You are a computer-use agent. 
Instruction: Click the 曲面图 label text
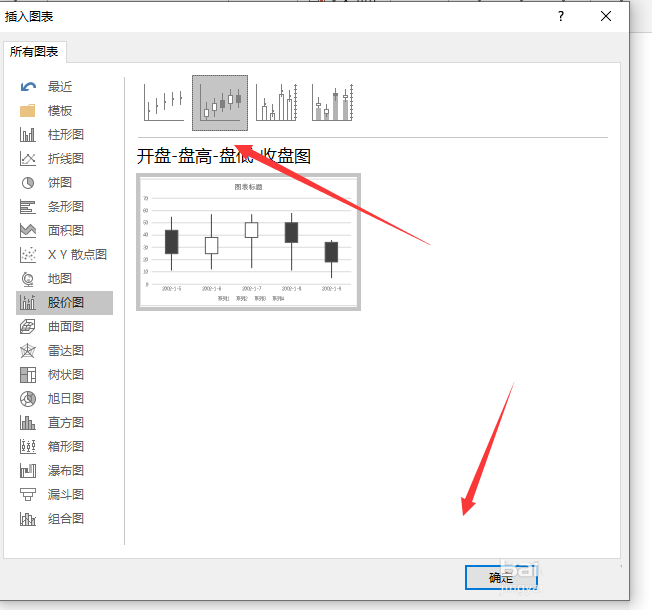coord(66,326)
